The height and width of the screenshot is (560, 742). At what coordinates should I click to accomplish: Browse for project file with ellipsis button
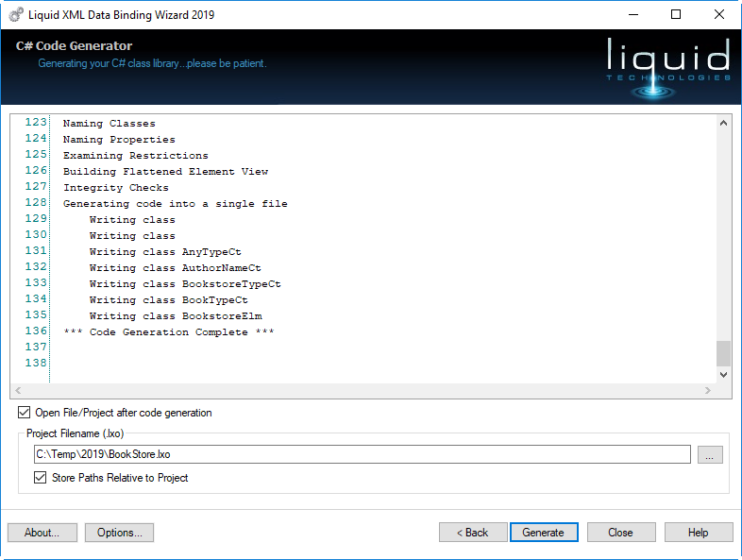pos(710,454)
